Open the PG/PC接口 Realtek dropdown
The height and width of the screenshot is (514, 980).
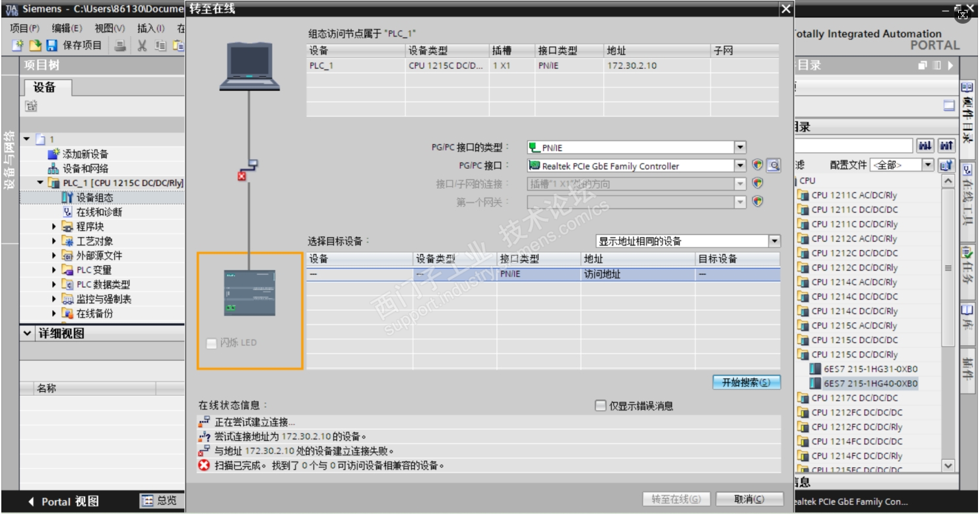pyautogui.click(x=740, y=166)
